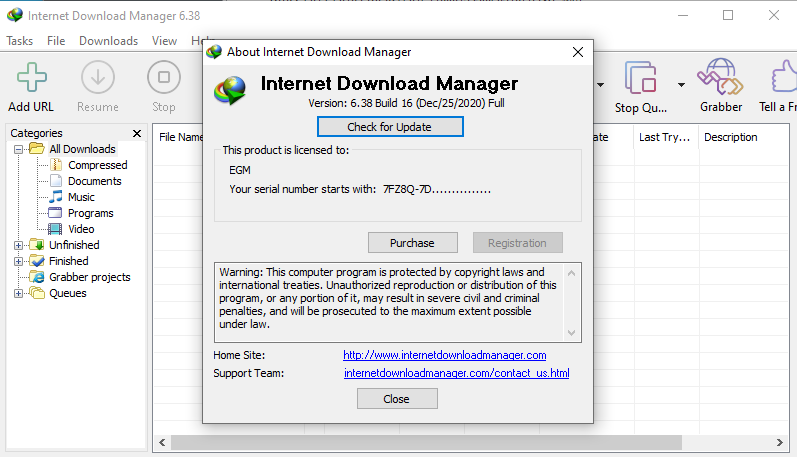
Task: Collapse the All Downloads tree node
Action: pyautogui.click(x=18, y=149)
